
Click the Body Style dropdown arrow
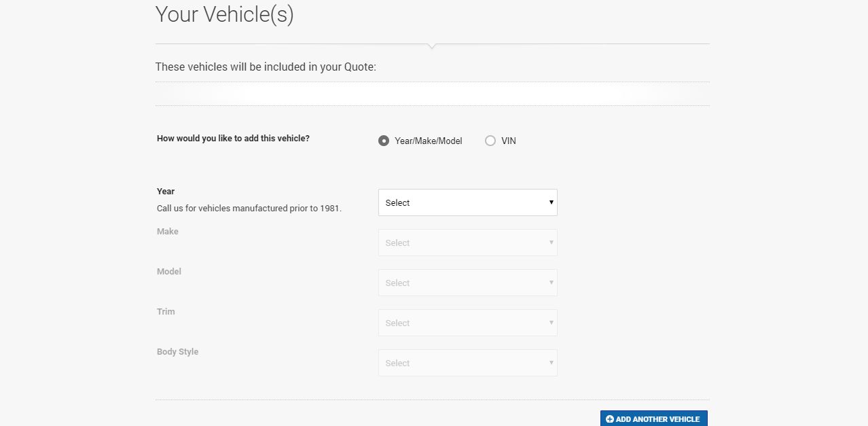(x=551, y=363)
